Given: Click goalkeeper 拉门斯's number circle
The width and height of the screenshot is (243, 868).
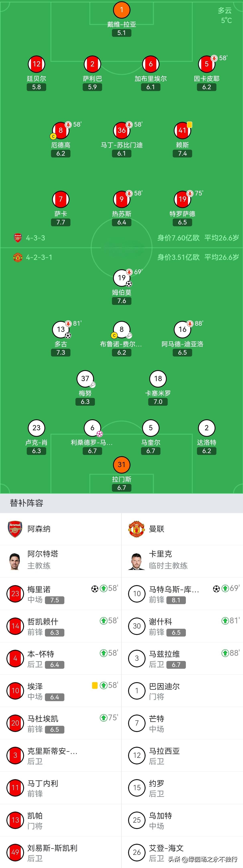Looking at the screenshot, I should pos(121,464).
